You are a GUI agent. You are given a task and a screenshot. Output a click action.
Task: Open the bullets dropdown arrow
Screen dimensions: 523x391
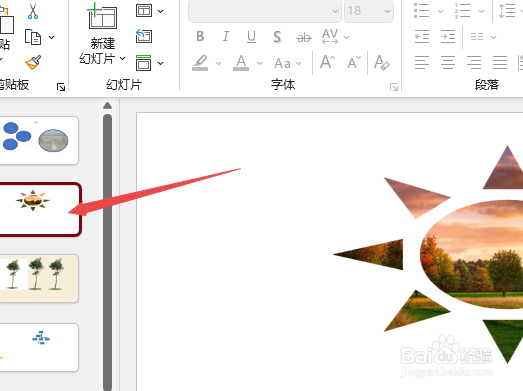click(x=440, y=11)
